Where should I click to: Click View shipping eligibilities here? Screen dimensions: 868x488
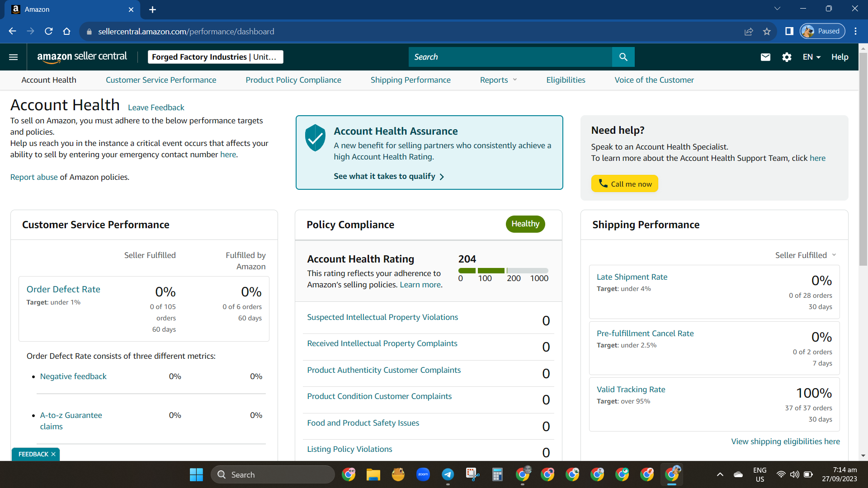[785, 441]
